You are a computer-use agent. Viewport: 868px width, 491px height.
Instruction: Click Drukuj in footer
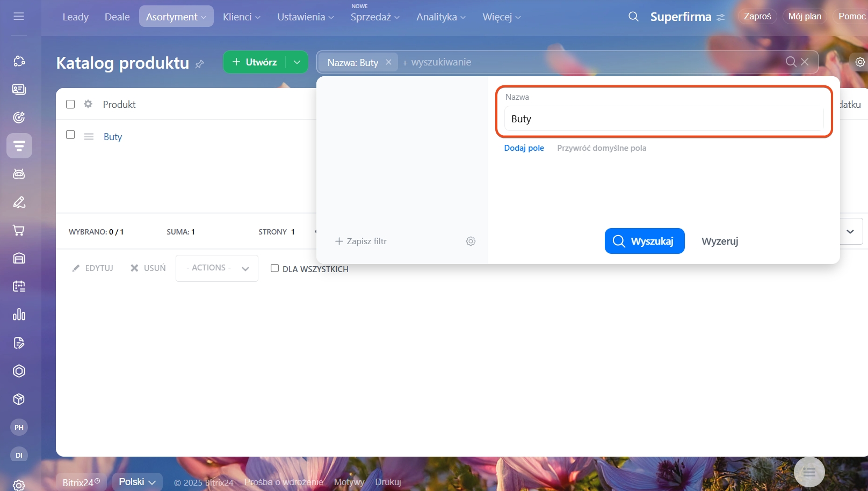[388, 482]
